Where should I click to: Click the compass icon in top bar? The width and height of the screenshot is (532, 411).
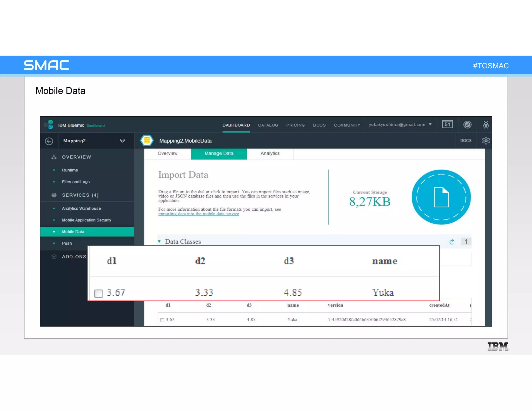coord(467,125)
